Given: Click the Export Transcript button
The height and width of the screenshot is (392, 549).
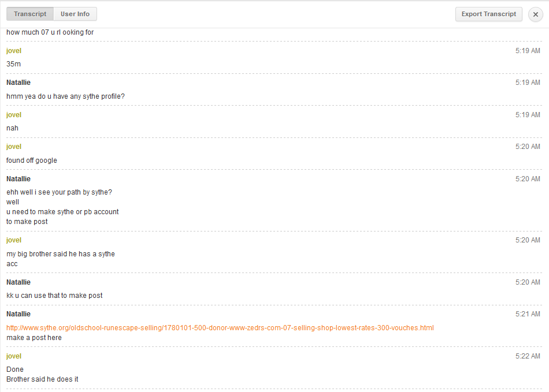Looking at the screenshot, I should point(488,14).
